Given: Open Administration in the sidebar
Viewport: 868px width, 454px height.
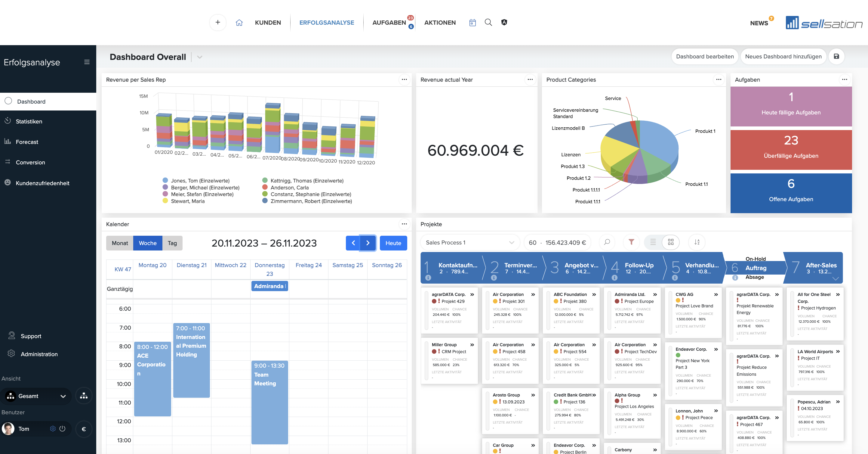Looking at the screenshot, I should coord(39,354).
